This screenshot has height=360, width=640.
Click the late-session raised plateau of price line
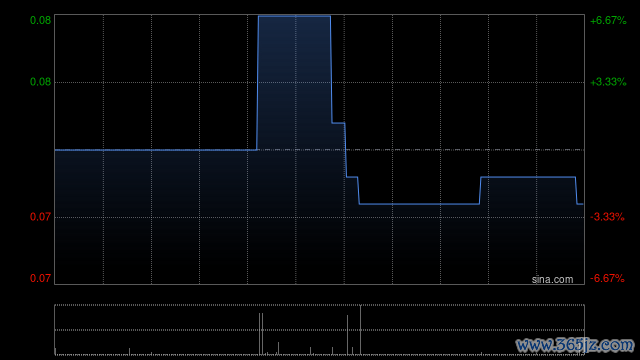528,177
